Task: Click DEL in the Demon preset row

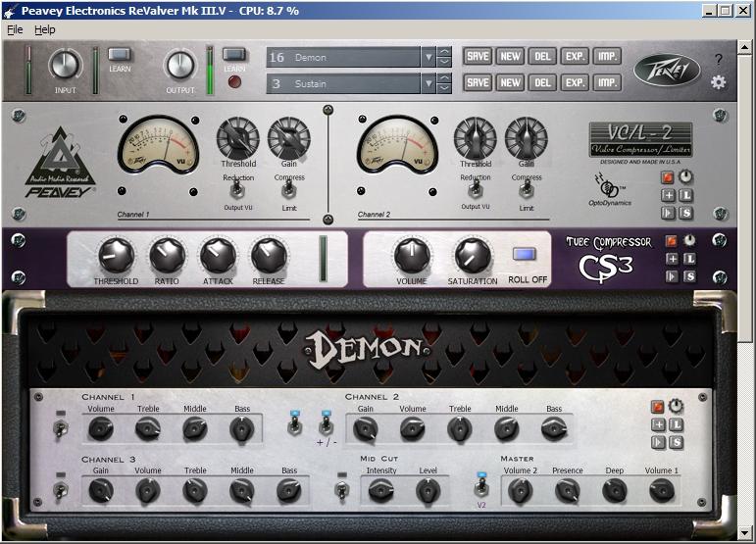Action: tap(542, 57)
